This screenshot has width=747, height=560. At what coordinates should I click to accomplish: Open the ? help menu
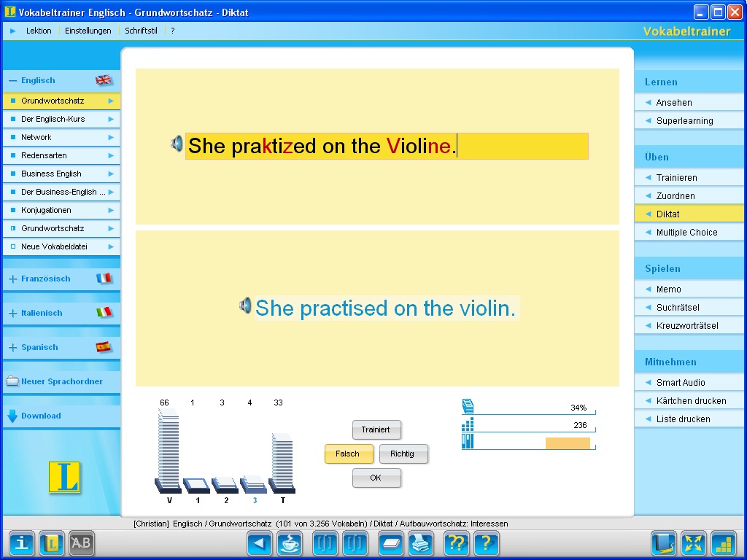tap(172, 31)
